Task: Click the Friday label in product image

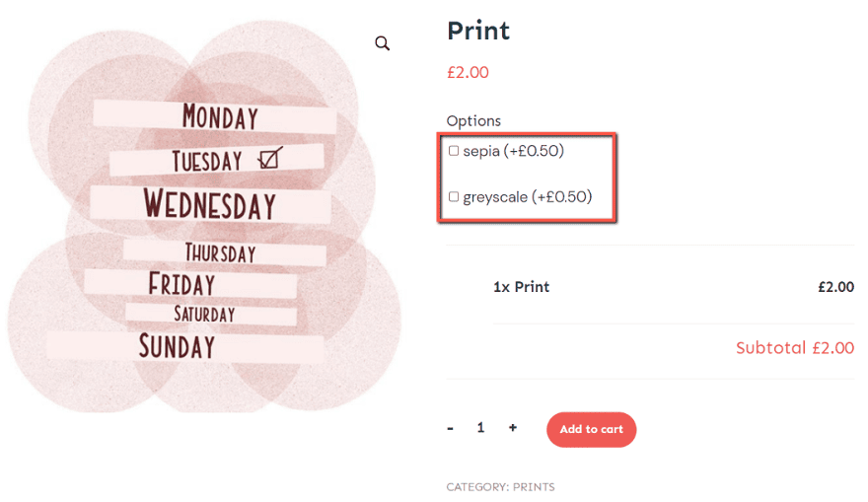Action: (x=181, y=284)
